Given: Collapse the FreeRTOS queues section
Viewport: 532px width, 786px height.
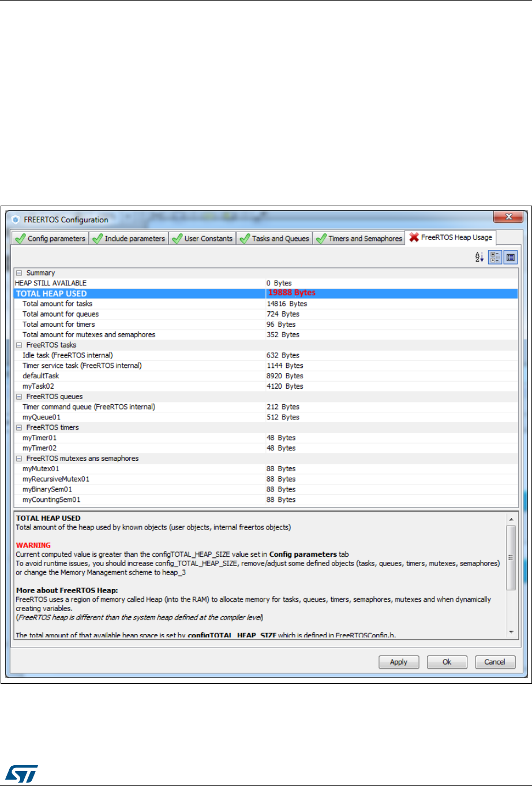Looking at the screenshot, I should pyautogui.click(x=19, y=397).
